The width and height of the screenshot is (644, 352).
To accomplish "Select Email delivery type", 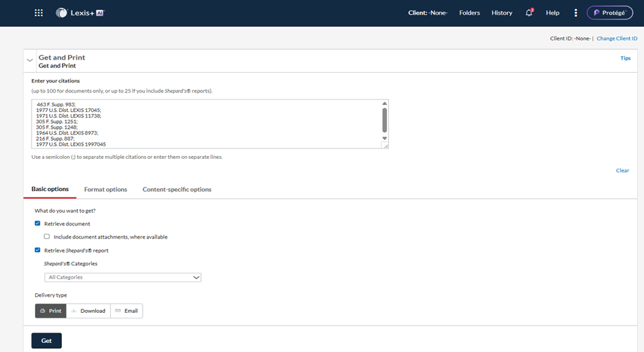I will 126,311.
